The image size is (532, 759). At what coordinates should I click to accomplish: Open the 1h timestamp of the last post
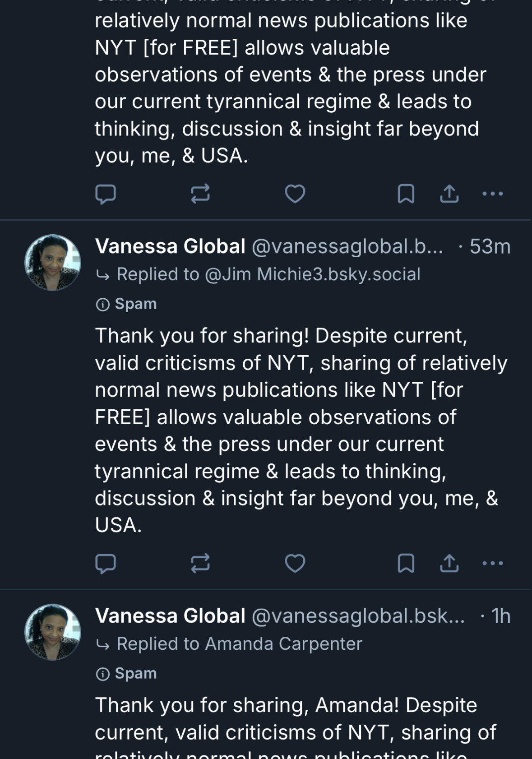(x=500, y=616)
